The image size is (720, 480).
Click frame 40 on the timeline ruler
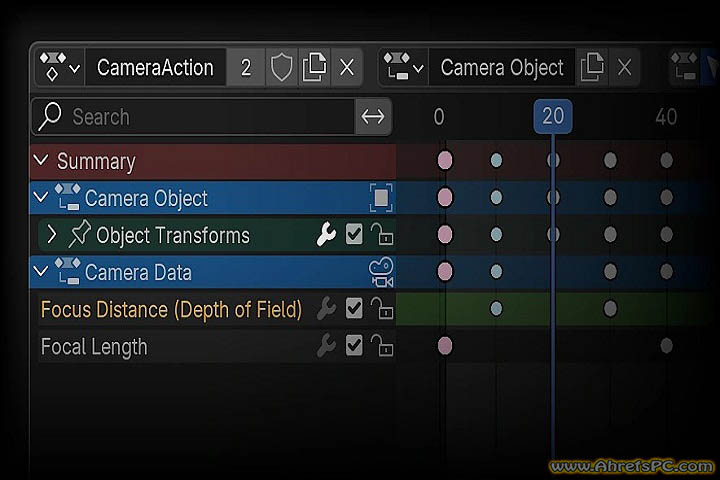(x=666, y=117)
